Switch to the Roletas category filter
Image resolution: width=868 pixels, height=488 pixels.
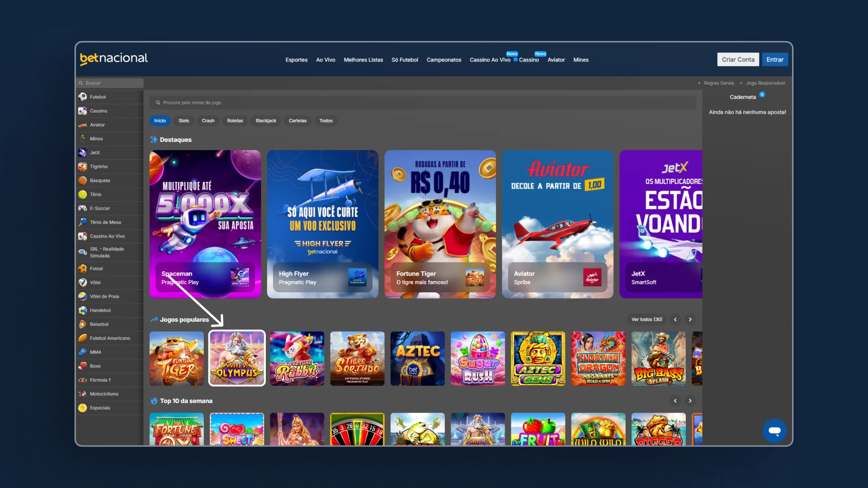point(235,121)
